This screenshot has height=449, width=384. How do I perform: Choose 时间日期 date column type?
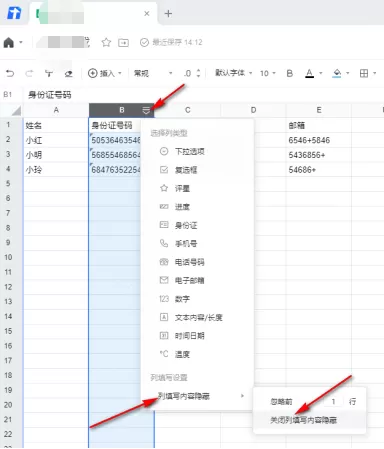point(197,336)
